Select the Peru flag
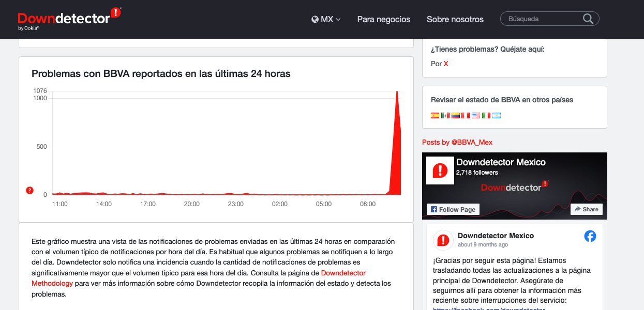This screenshot has width=644, height=310. (466, 116)
